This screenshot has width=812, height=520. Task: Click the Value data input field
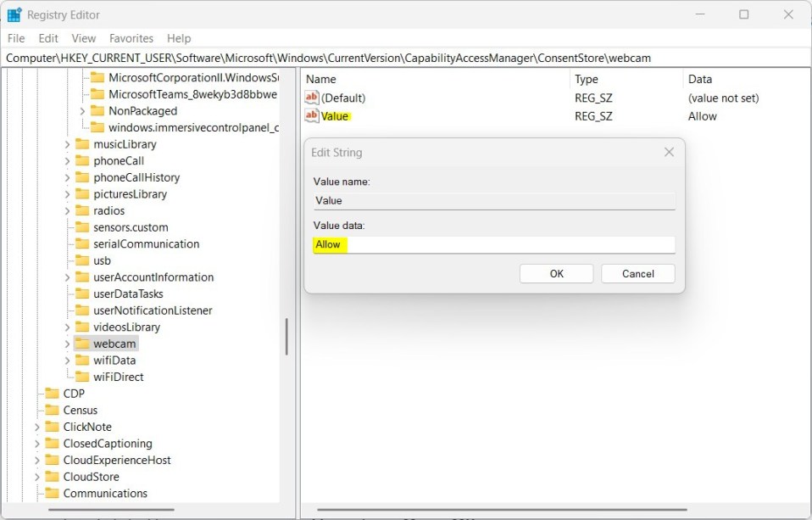[x=494, y=244]
